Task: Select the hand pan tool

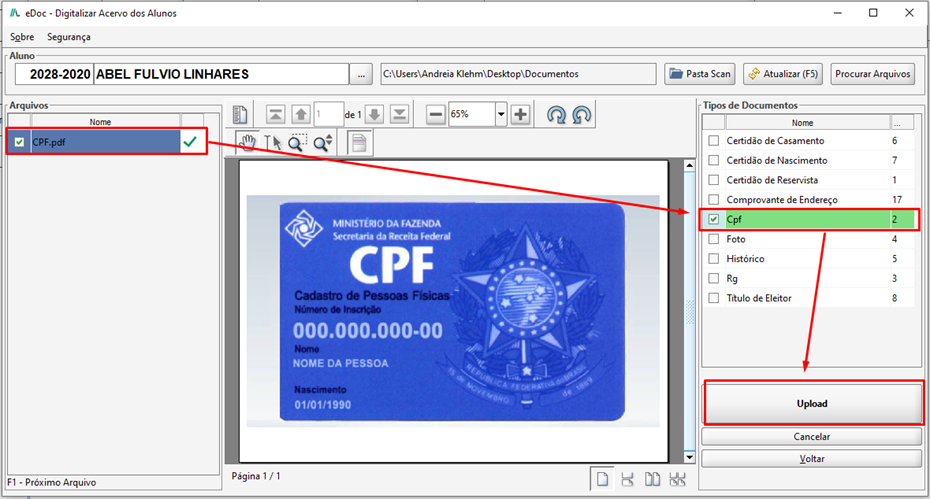Action: 247,142
